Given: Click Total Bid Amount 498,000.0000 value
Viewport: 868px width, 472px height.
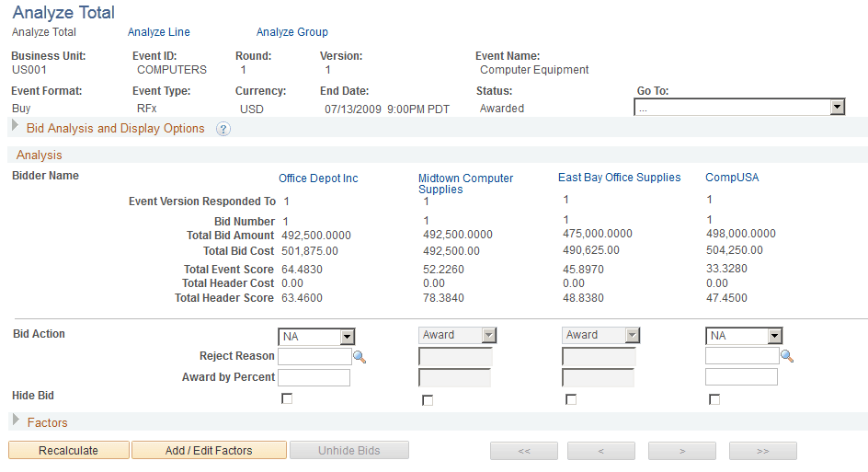Looking at the screenshot, I should pyautogui.click(x=741, y=234).
